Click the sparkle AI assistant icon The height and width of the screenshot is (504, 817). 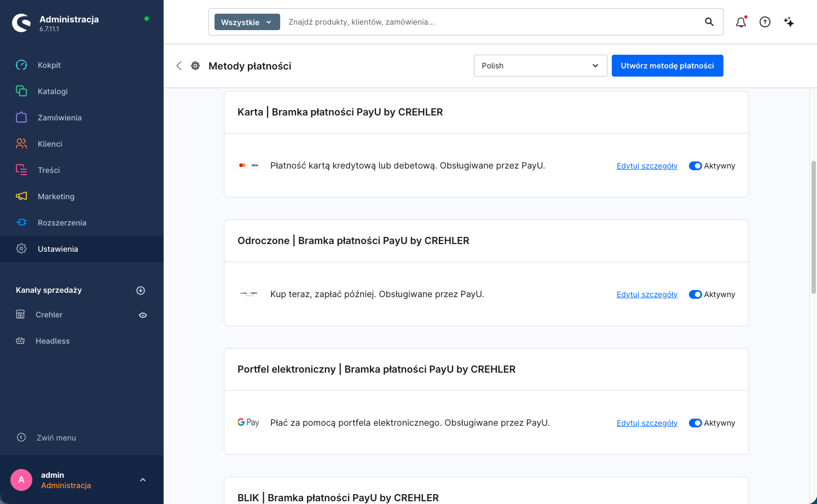tap(789, 22)
